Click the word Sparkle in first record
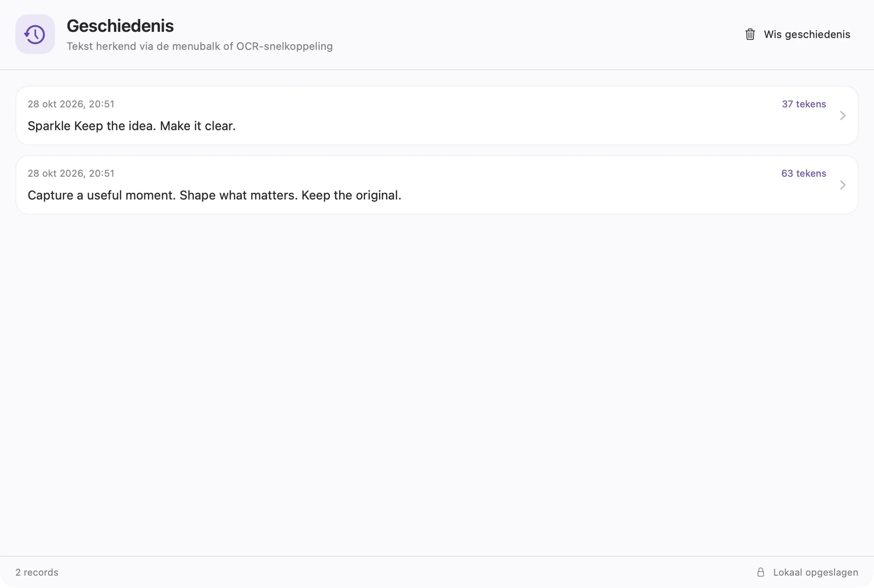 [x=49, y=126]
